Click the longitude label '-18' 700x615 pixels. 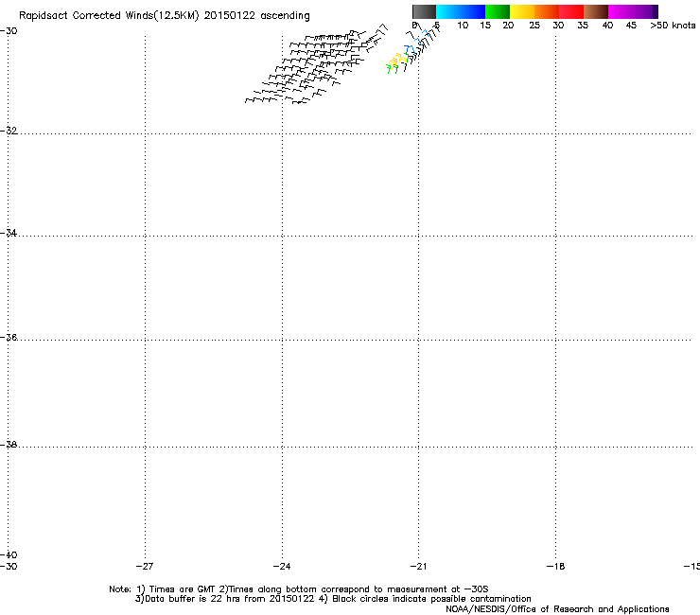pos(555,567)
